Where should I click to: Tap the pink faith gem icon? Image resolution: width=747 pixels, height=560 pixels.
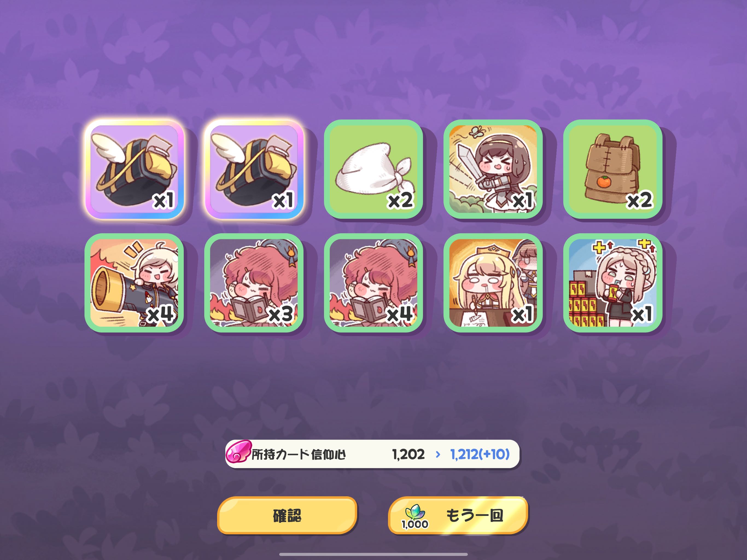[239, 451]
